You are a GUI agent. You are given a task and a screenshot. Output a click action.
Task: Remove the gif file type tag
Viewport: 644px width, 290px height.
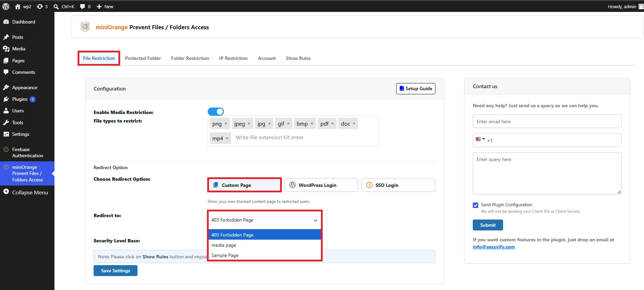[288, 124]
